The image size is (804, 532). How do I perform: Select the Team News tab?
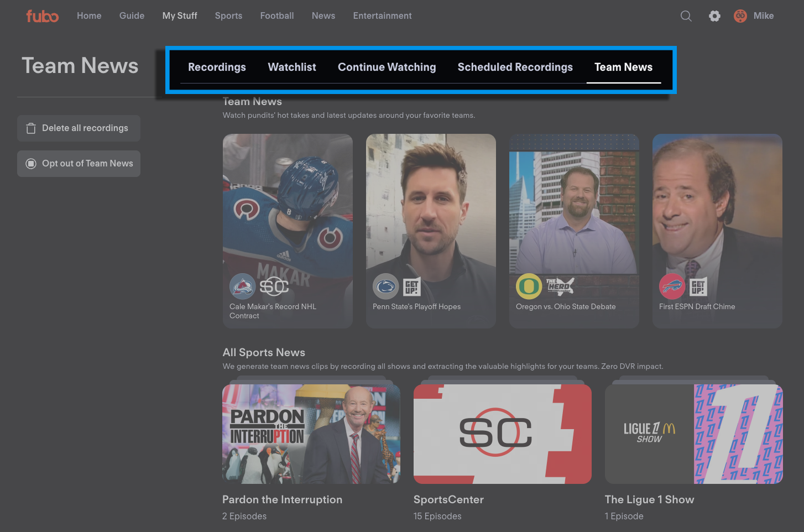624,67
